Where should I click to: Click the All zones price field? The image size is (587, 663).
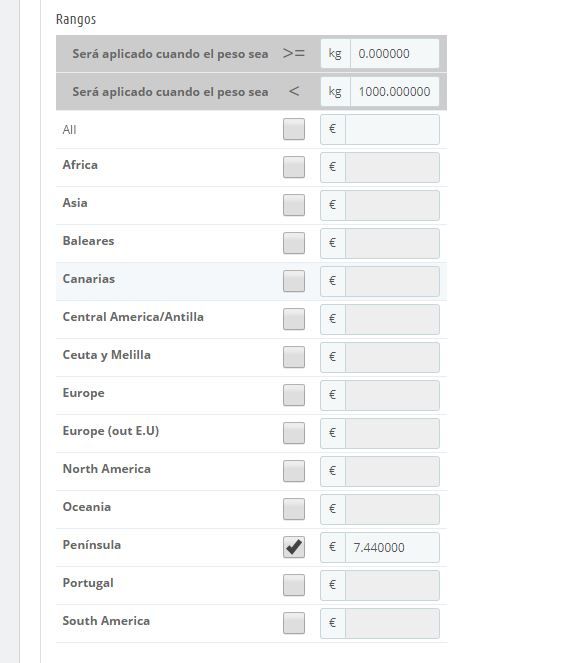tap(392, 129)
